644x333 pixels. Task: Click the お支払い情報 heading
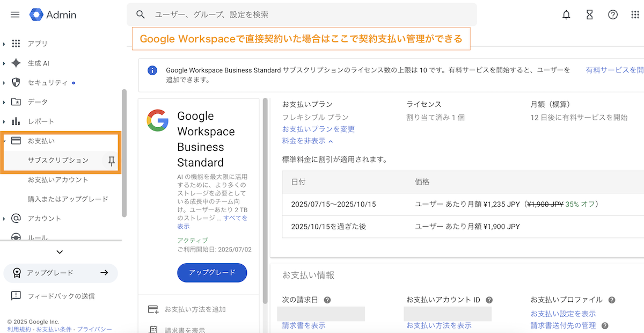tap(308, 275)
